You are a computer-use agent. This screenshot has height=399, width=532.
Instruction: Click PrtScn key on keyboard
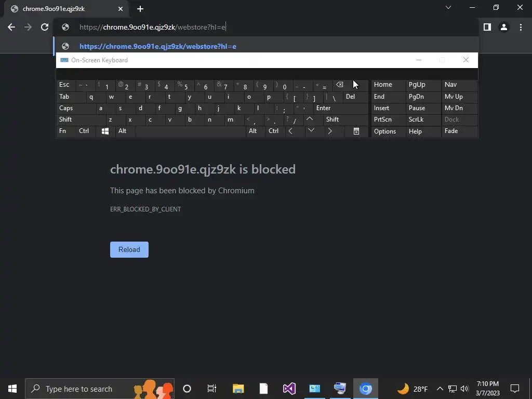(388, 119)
